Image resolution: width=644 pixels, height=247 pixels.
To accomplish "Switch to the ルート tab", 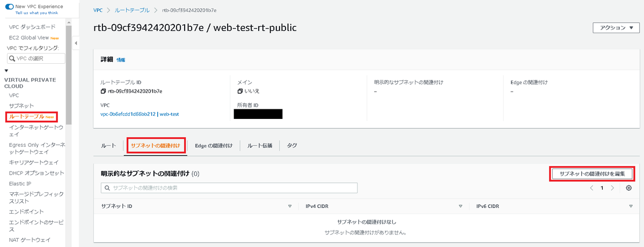I will point(108,145).
